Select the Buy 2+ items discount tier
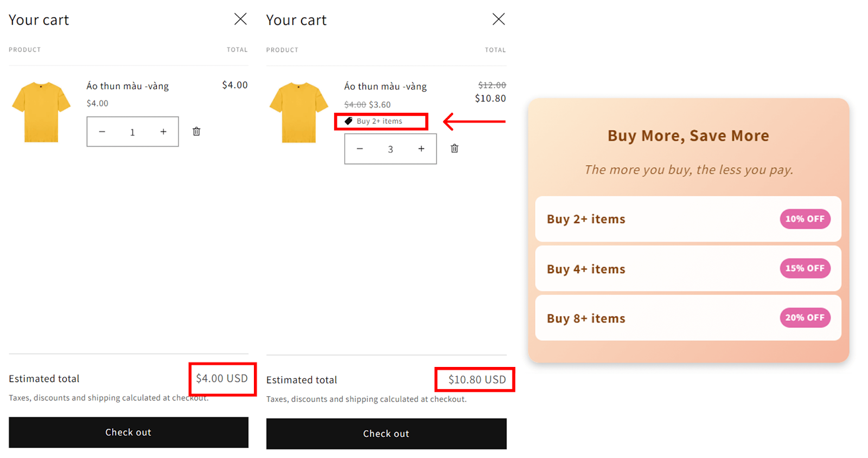This screenshot has width=868, height=458. [688, 219]
